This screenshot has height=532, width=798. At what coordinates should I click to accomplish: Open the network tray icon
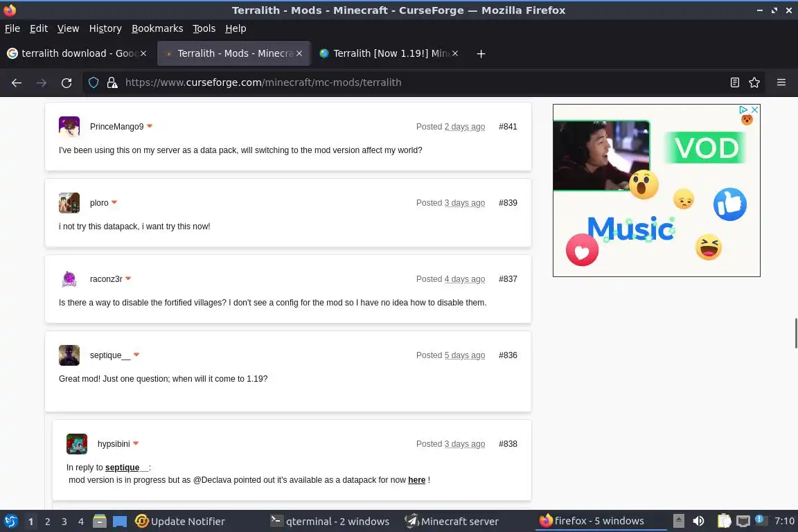(743, 521)
